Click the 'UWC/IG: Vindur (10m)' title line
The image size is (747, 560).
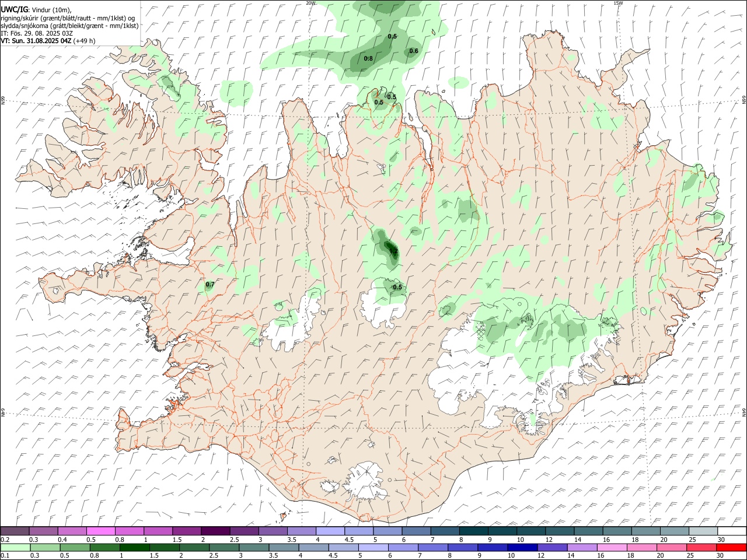click(36, 10)
